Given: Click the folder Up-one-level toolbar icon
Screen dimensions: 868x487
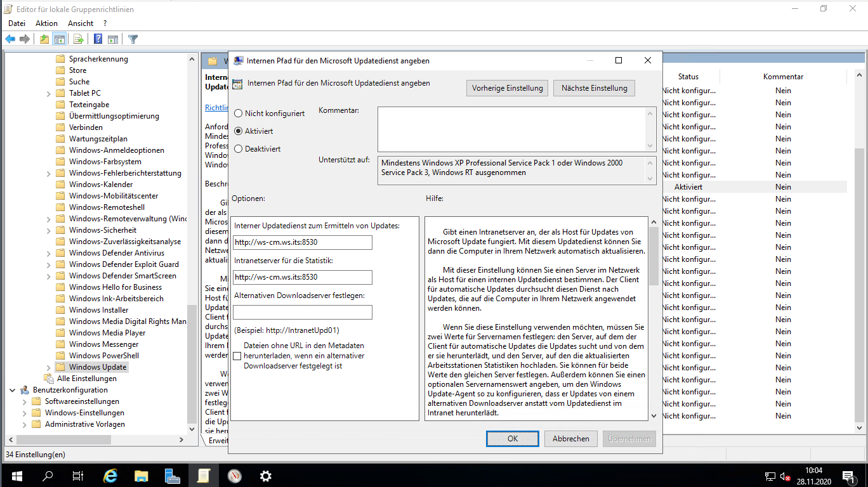Looking at the screenshot, I should pos(44,39).
